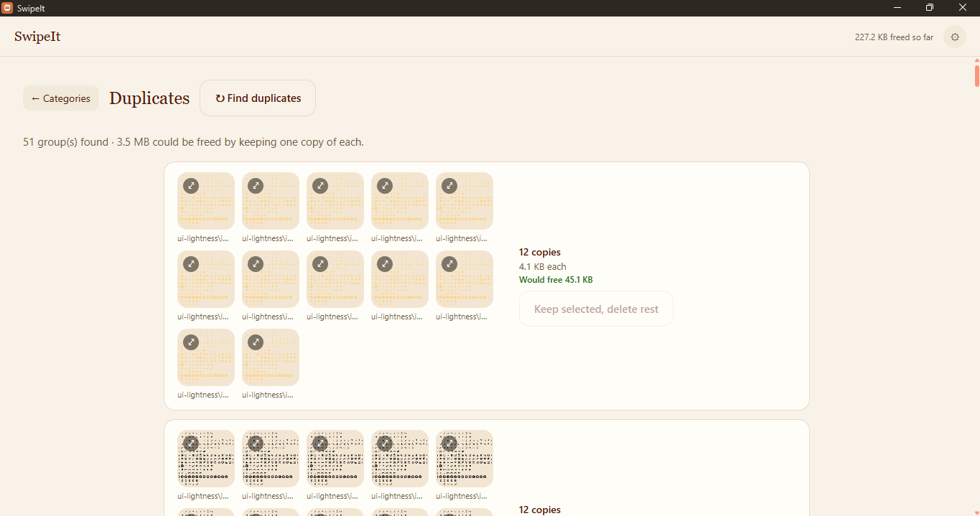Expand third black-icon thumbnail in second group
The width and height of the screenshot is (980, 516).
320,444
